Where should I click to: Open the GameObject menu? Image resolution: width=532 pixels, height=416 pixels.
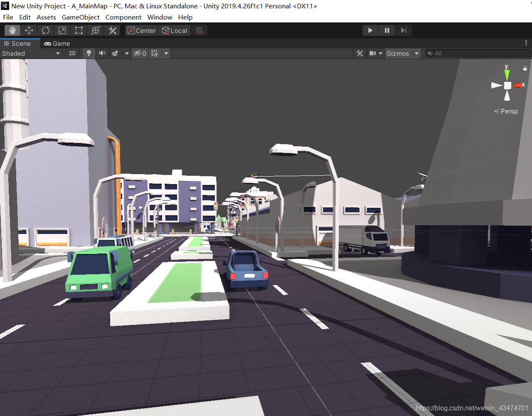tap(81, 17)
